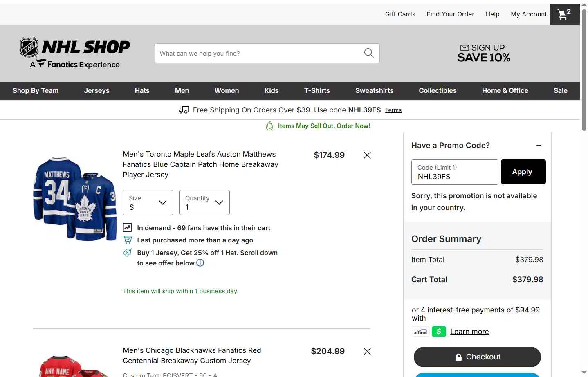Remove the Chicago Blackhawks jersey from cart
Screen dimensions: 588x377
(x=367, y=351)
